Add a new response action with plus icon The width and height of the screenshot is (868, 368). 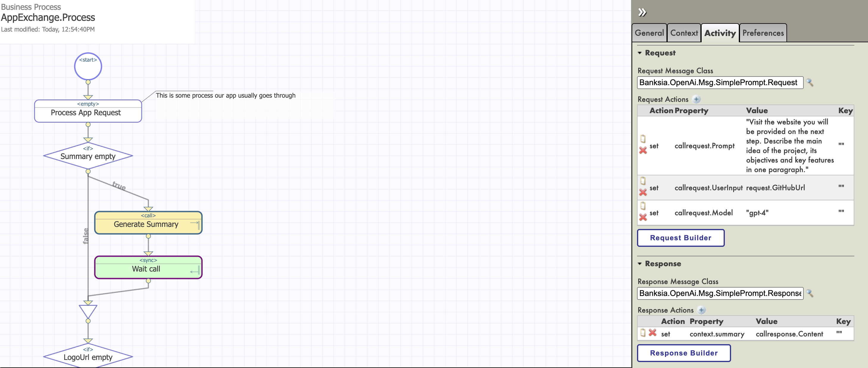point(702,310)
